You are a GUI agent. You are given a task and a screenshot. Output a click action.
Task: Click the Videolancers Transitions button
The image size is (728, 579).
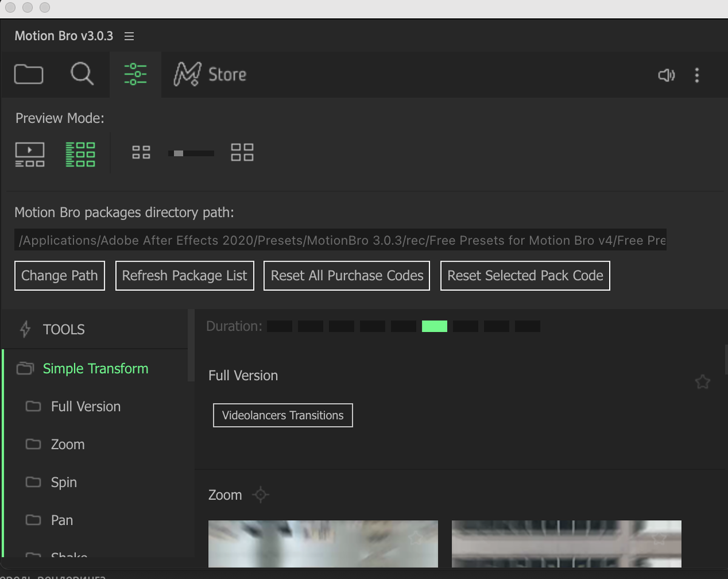pos(283,415)
